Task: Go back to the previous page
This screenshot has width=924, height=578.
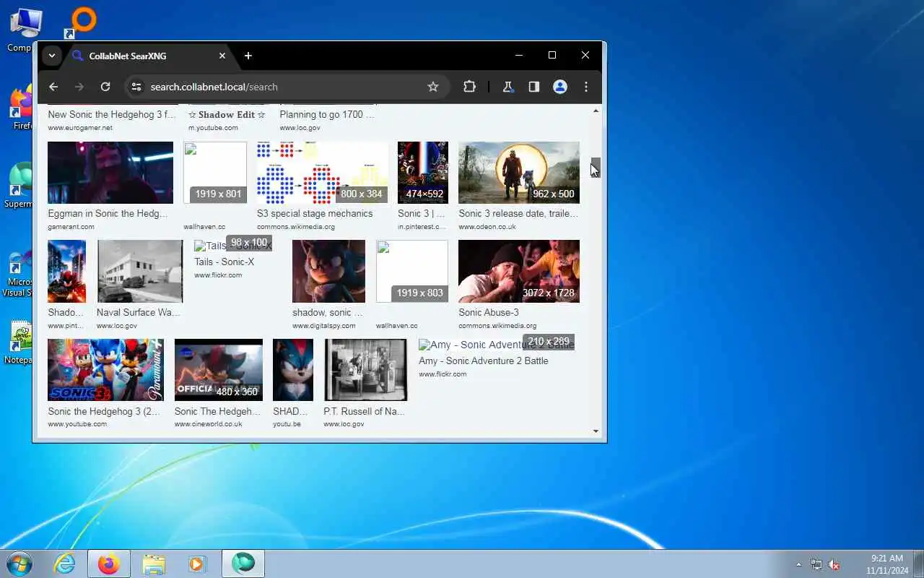Action: tap(53, 87)
